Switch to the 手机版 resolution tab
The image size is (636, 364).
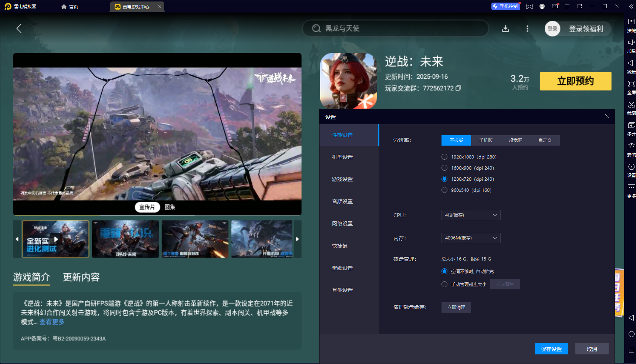point(486,140)
